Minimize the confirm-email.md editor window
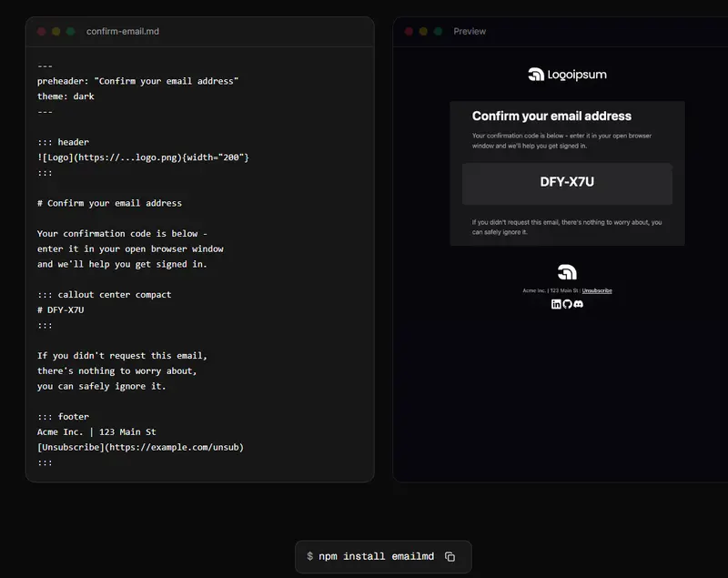Screen dimensions: 728x578 click(x=56, y=32)
